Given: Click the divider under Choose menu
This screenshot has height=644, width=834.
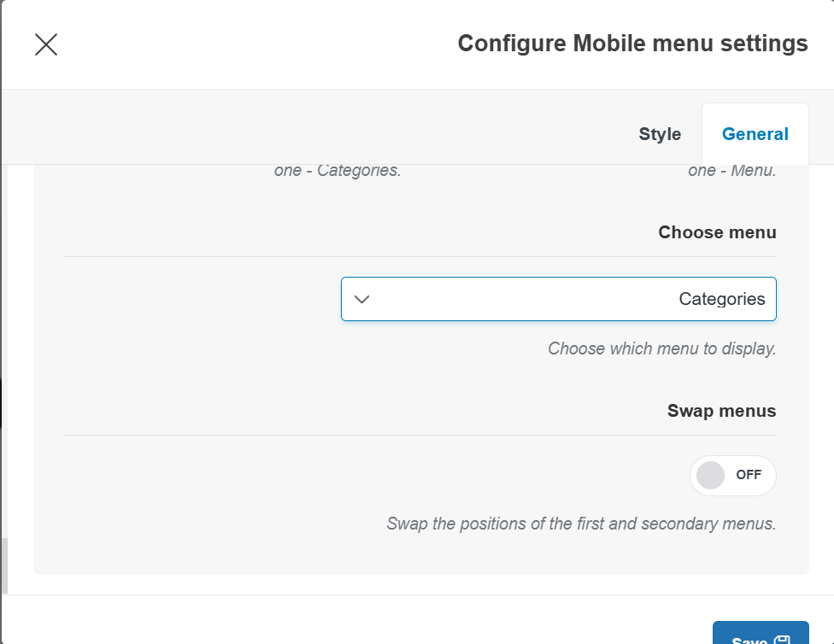Looking at the screenshot, I should point(420,256).
